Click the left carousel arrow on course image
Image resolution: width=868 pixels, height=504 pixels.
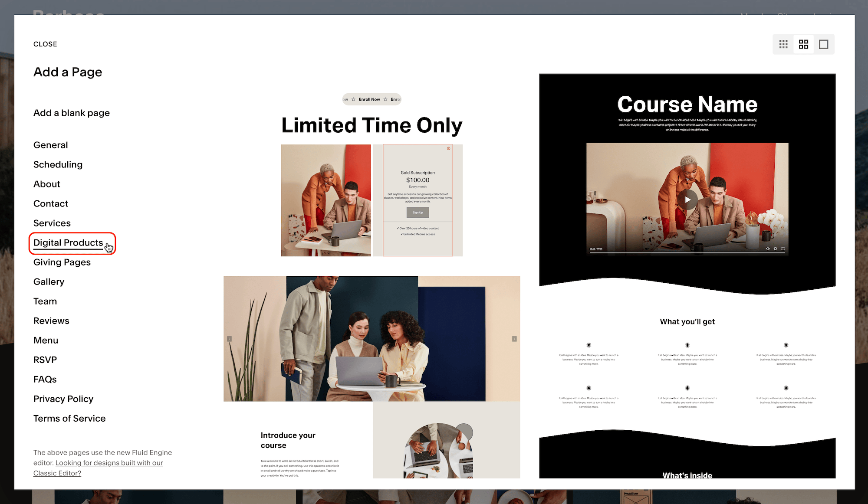point(230,339)
